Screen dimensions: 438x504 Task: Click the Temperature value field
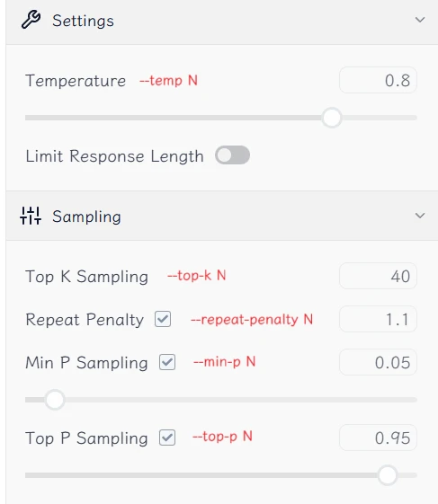pos(378,80)
